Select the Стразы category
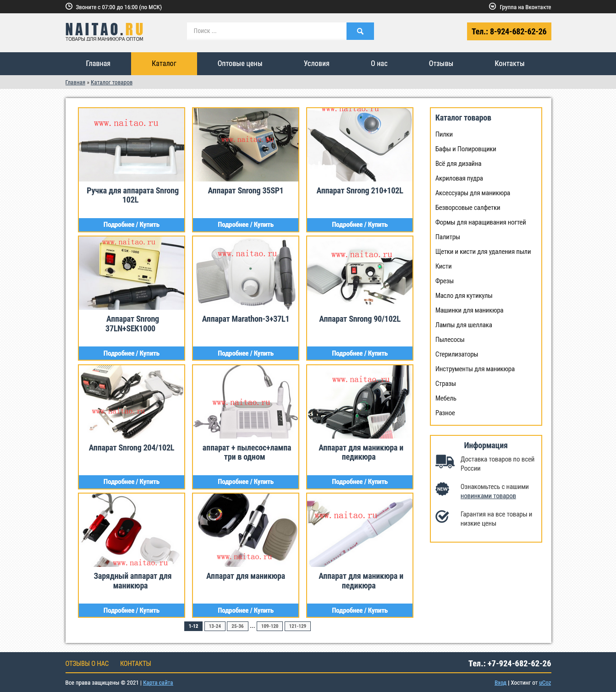The image size is (616, 692). 445,384
